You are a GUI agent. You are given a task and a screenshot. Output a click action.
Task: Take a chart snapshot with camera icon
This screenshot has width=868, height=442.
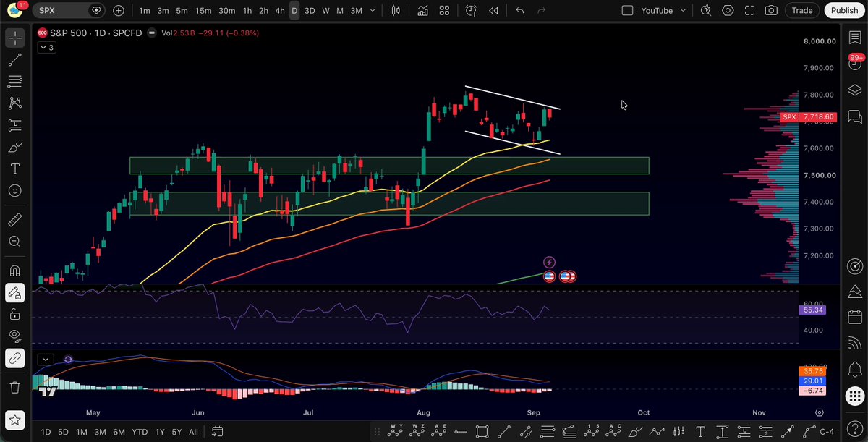click(x=772, y=11)
